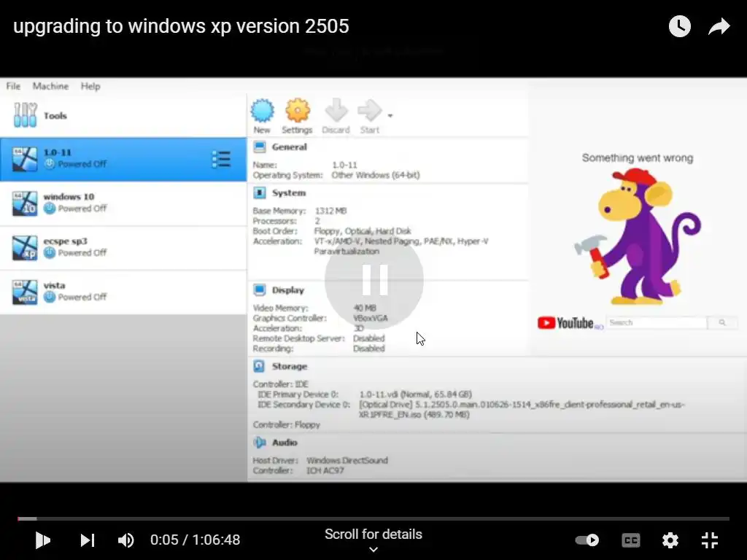The width and height of the screenshot is (747, 560).
Task: Click the play/pause button in player bar
Action: click(43, 540)
